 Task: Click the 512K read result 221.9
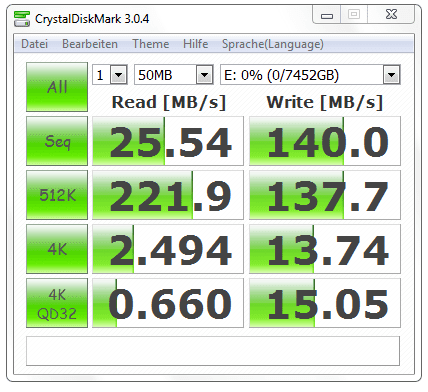click(x=168, y=195)
